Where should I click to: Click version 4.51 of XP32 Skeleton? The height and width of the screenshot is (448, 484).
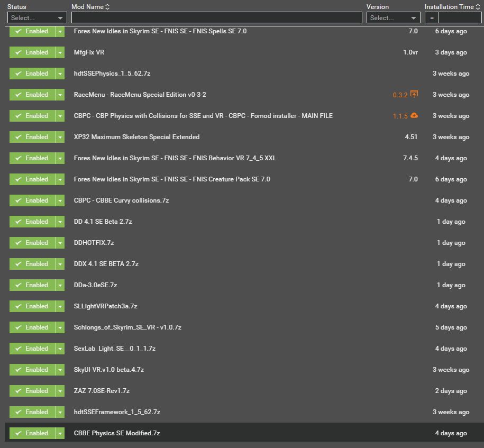click(411, 137)
